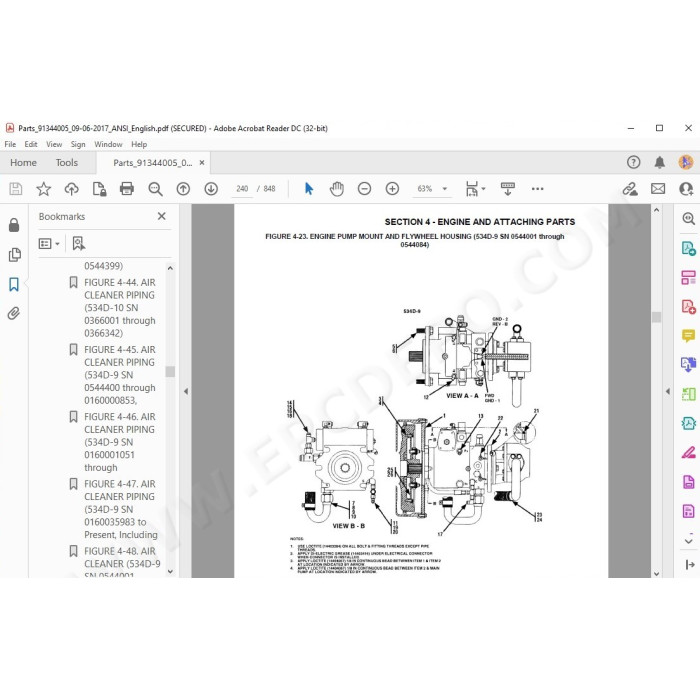Open the user account avatar
This screenshot has width=700, height=700.
coord(686,162)
